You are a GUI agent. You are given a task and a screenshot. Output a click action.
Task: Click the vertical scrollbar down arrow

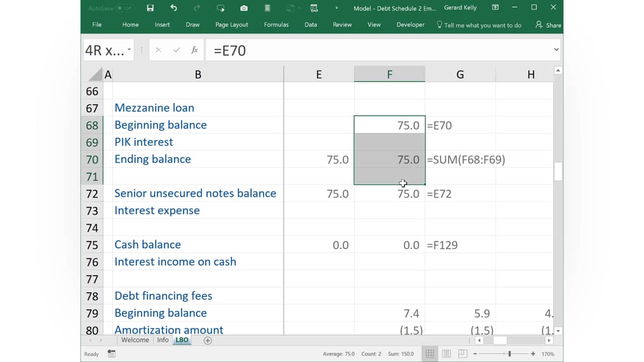coord(558,331)
